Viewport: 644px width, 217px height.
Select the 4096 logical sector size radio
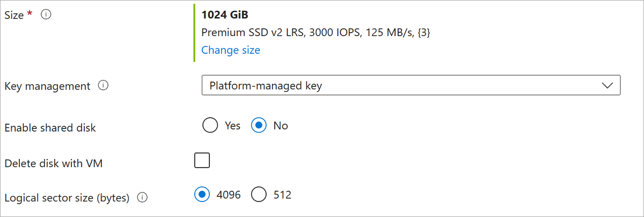pyautogui.click(x=202, y=194)
